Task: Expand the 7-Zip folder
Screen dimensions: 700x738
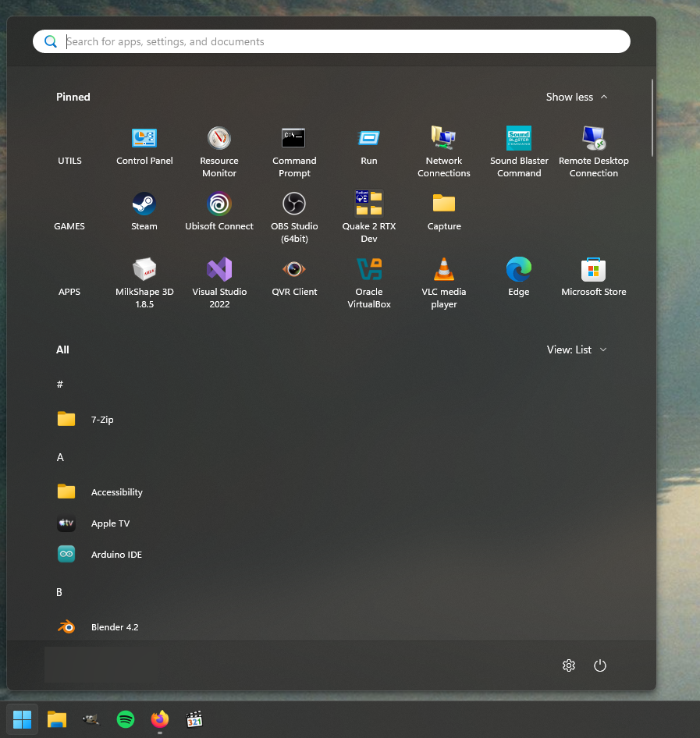Action: [101, 420]
